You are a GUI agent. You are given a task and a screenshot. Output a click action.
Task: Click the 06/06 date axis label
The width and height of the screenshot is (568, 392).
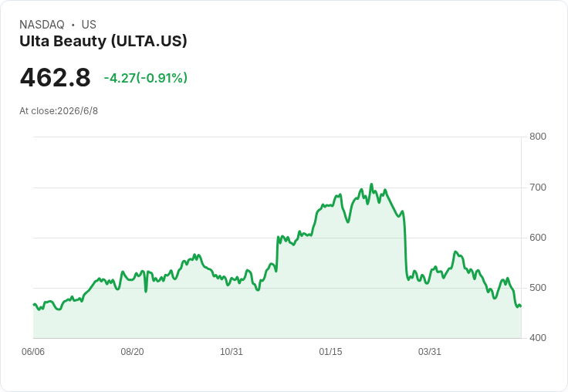33,352
